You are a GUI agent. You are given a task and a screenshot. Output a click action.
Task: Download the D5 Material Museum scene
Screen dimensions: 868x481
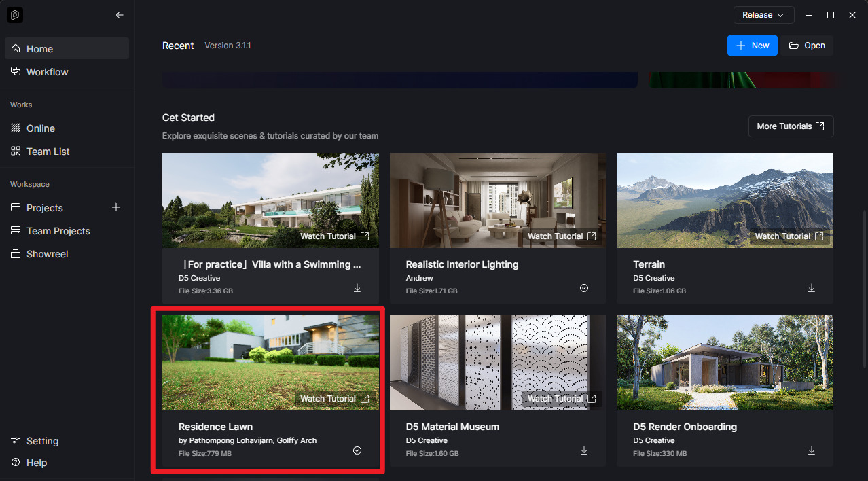(584, 450)
